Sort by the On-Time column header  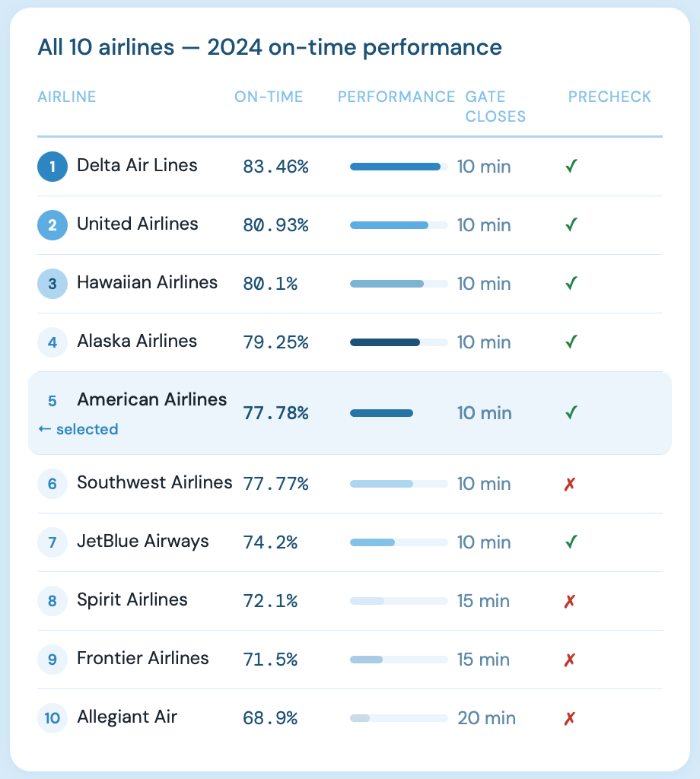coord(269,97)
